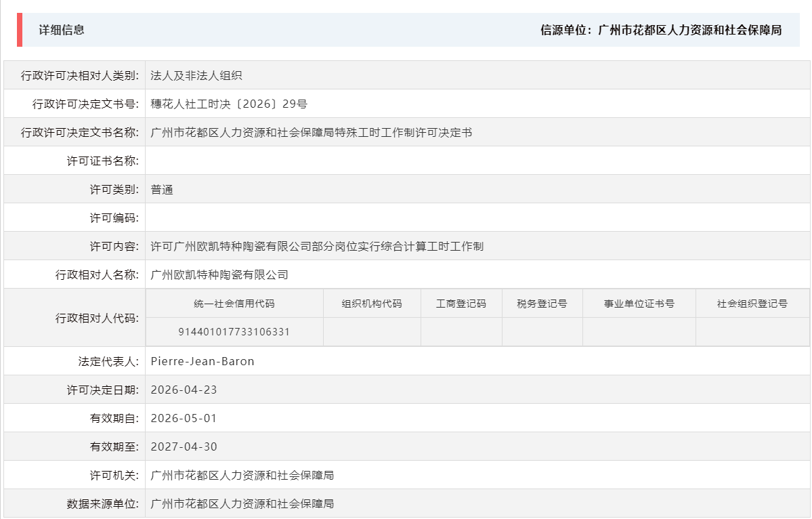This screenshot has height=519, width=812.
Task: Click the 行政相对人代码 label
Action: pyautogui.click(x=97, y=318)
